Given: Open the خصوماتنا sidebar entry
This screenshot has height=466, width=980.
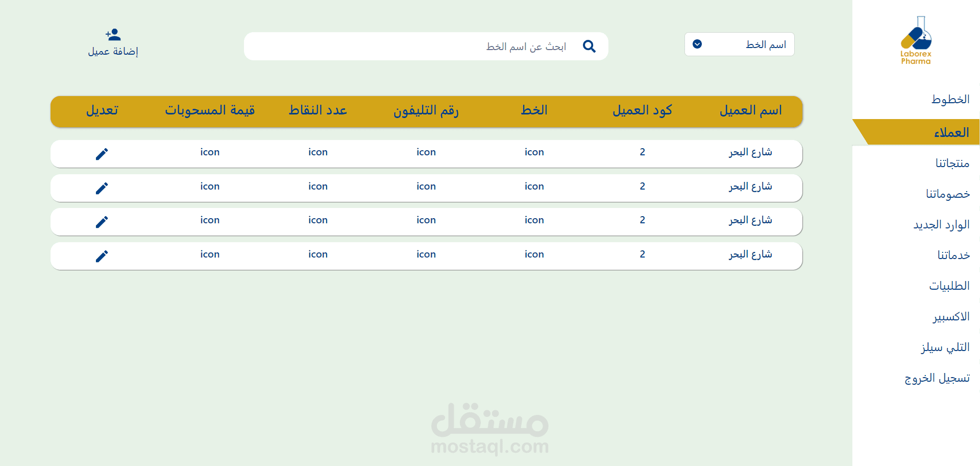Looking at the screenshot, I should pyautogui.click(x=948, y=194).
